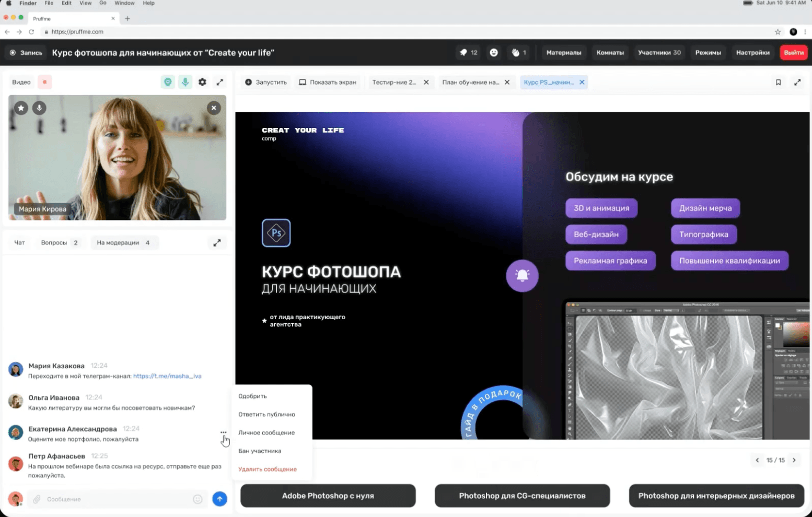Click the emoji reactions smiley icon in header
Viewport: 812px width, 517px height.
(494, 53)
